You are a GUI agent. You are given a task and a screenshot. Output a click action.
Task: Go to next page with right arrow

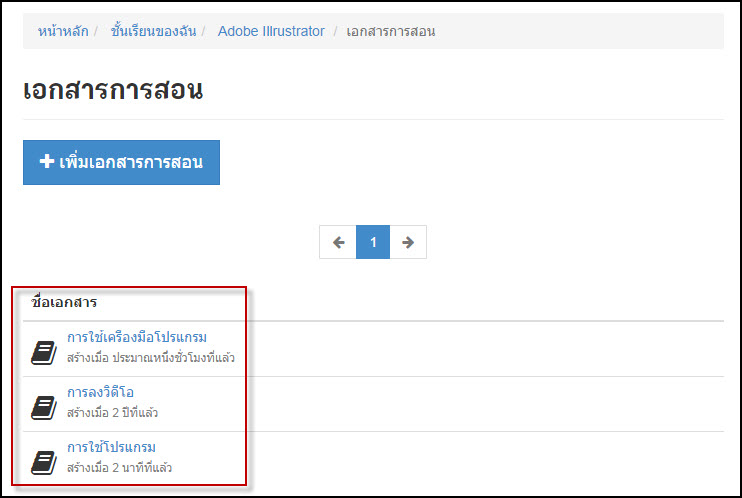(408, 242)
